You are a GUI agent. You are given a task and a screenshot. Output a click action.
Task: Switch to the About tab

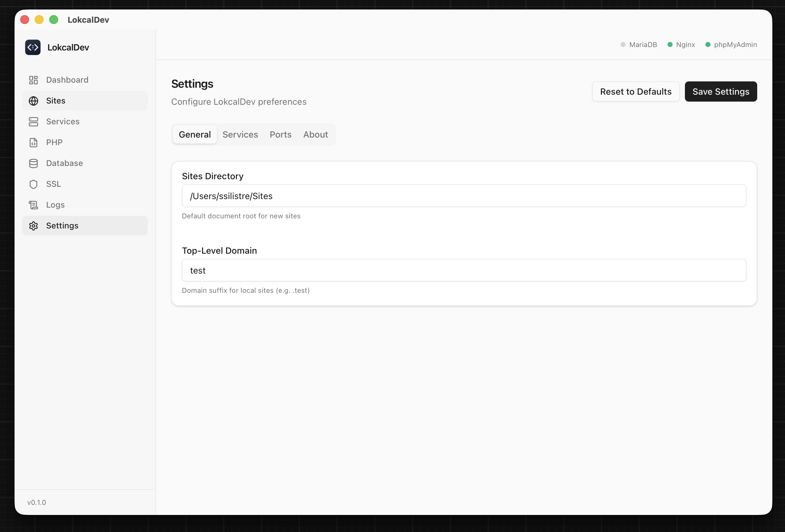315,135
